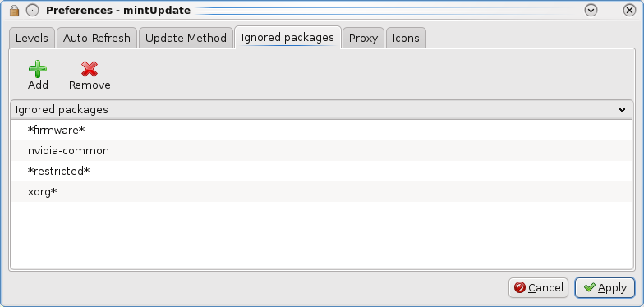Go to the Update Method tab

(x=186, y=38)
